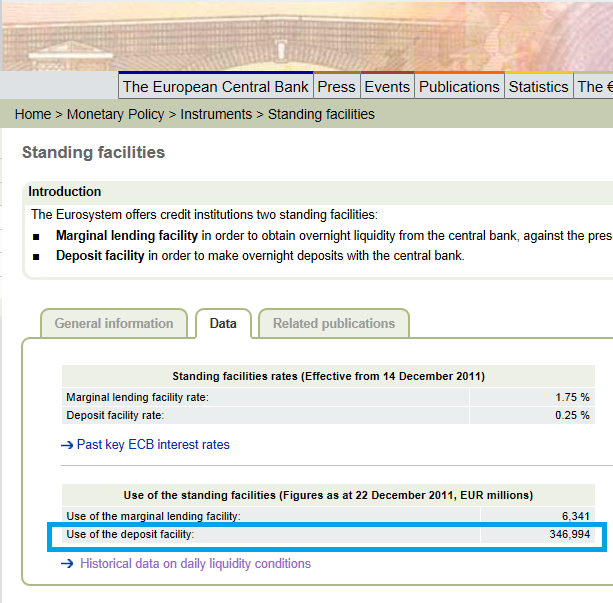Switch to General information tab
The width and height of the screenshot is (613, 603).
114,323
